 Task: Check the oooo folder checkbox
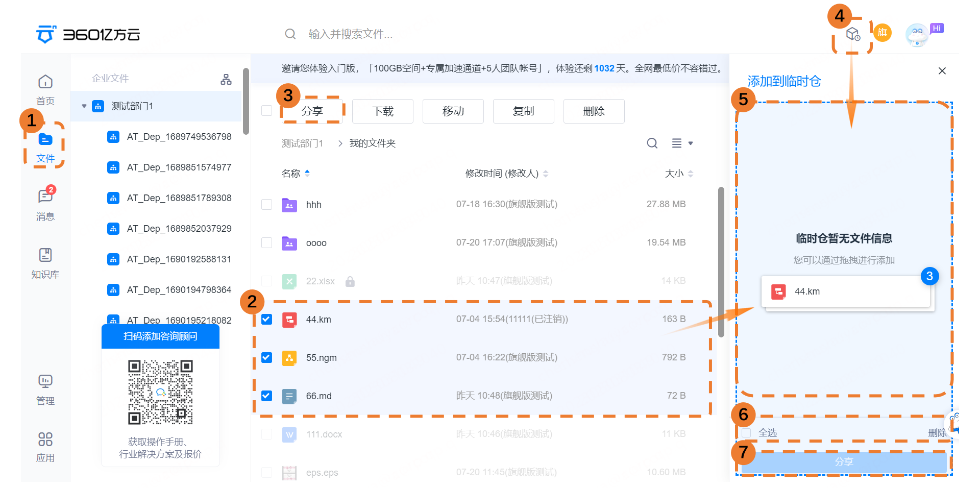266,243
